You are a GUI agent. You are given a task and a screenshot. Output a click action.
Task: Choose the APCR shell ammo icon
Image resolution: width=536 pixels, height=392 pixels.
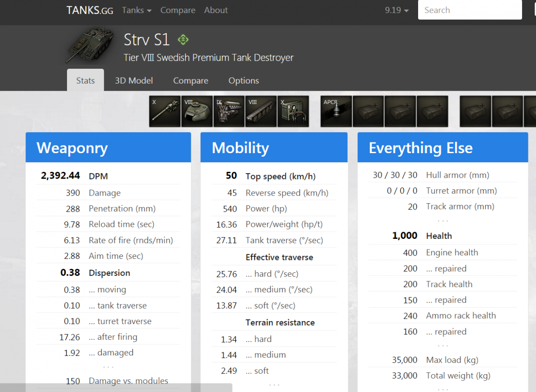pos(336,111)
